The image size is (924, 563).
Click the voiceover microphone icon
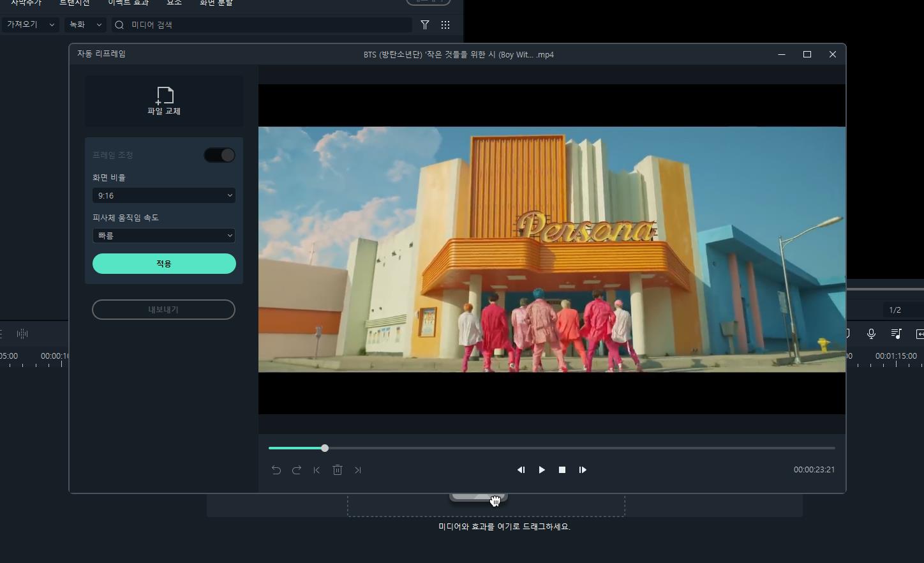click(x=871, y=333)
